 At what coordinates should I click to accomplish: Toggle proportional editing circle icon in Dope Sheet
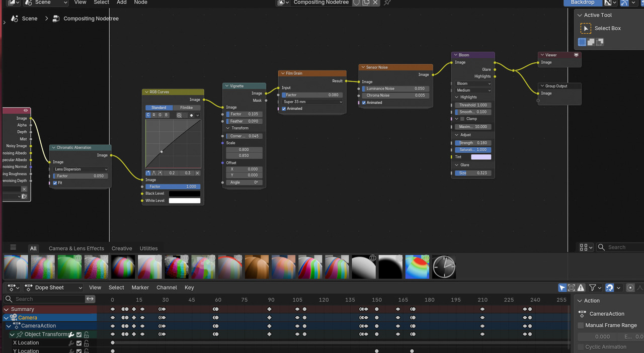pos(630,288)
